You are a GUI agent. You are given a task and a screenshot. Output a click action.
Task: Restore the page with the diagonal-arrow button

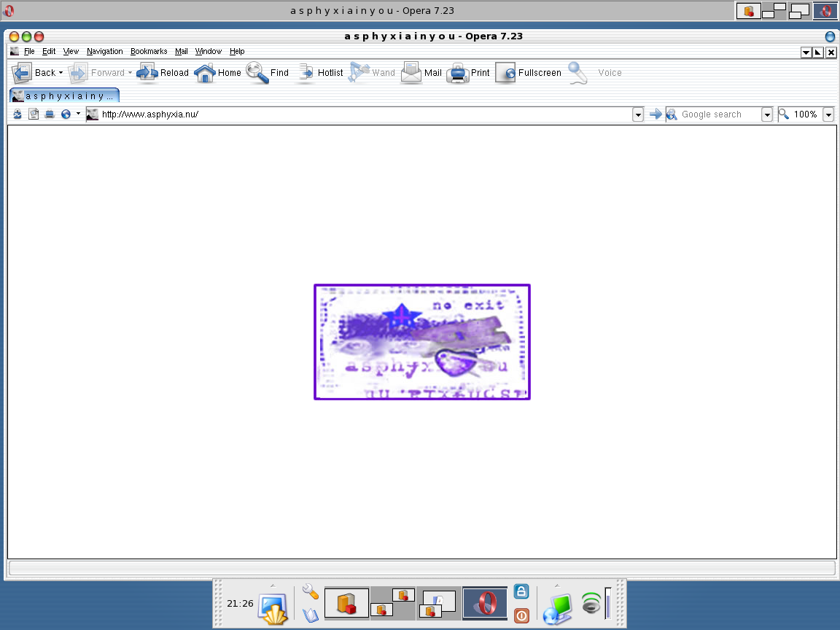818,52
